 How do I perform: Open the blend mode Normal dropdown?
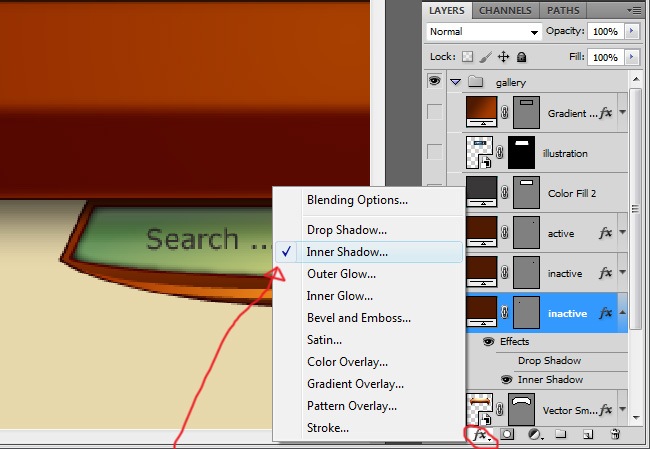(x=483, y=32)
